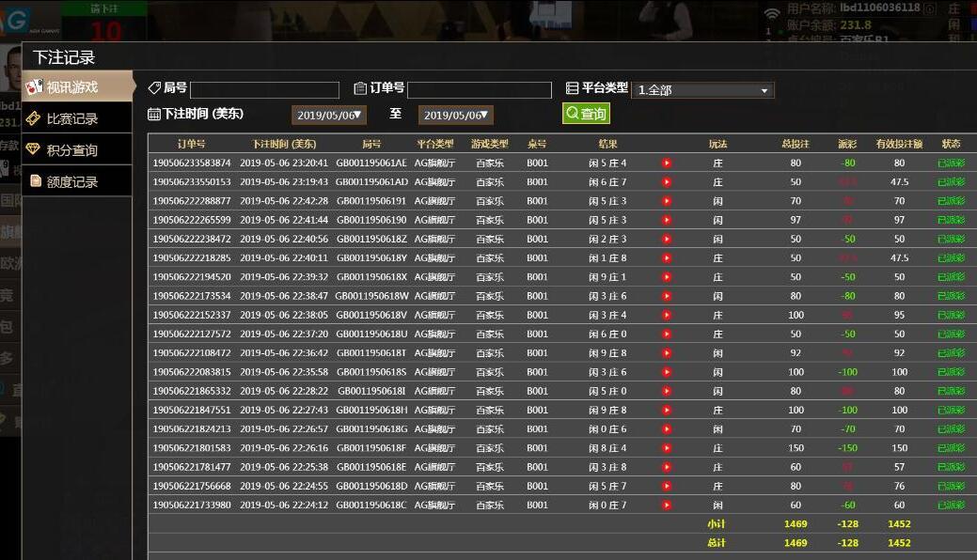Open the end date picker after 至
977x560 pixels.
coord(455,115)
